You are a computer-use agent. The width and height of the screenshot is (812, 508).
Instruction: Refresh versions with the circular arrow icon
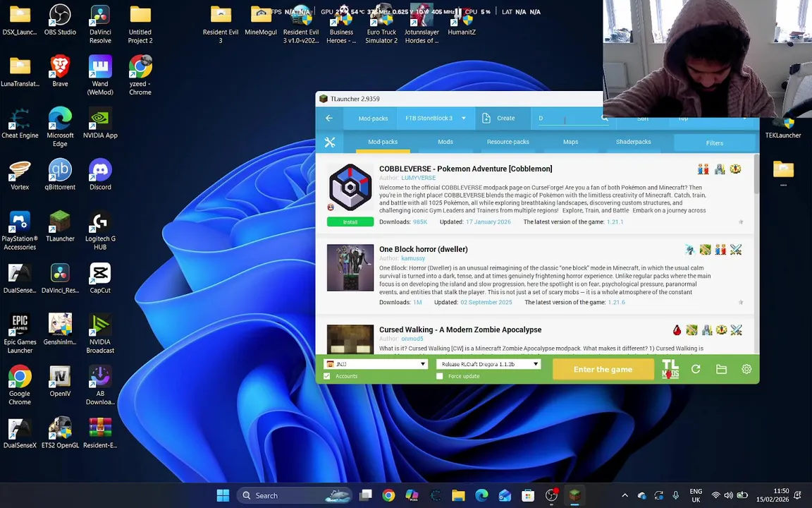click(696, 369)
